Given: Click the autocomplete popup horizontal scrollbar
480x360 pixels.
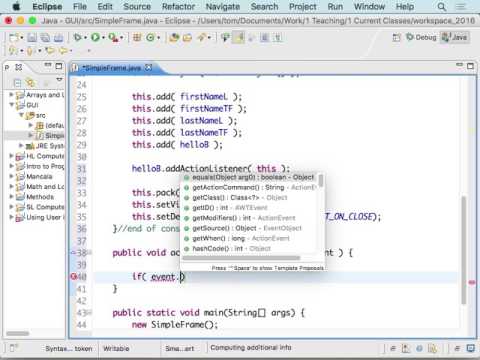Looking at the screenshot, I should tap(241, 258).
